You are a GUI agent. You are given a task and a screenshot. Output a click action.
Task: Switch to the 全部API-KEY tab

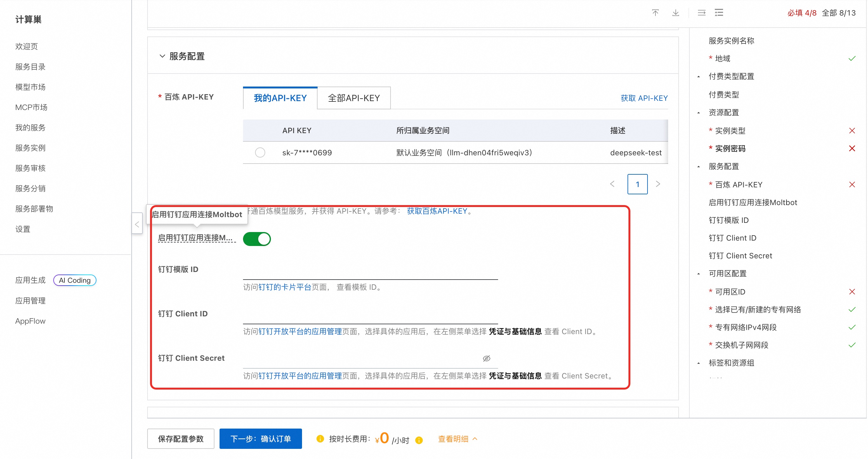tap(354, 98)
